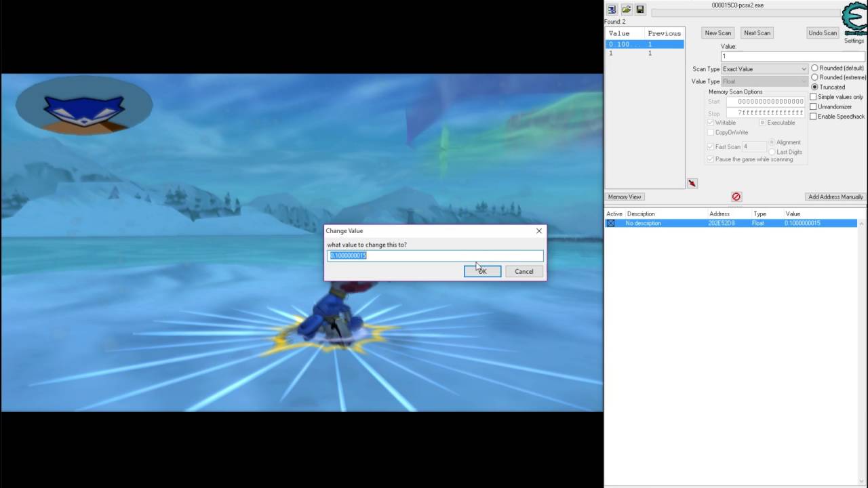868x488 pixels.
Task: Toggle the CopyOnWrite checkbox
Action: click(711, 132)
